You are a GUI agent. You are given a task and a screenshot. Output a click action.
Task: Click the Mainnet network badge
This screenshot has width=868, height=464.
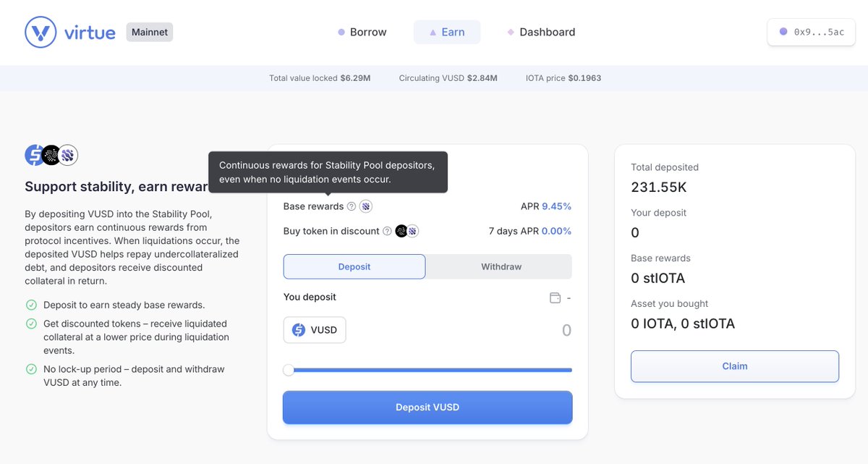tap(150, 32)
